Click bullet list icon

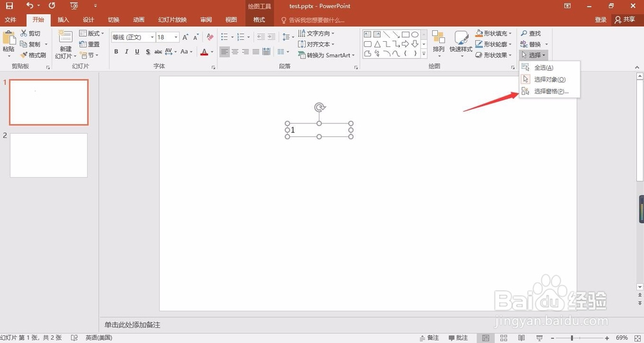[x=224, y=37]
